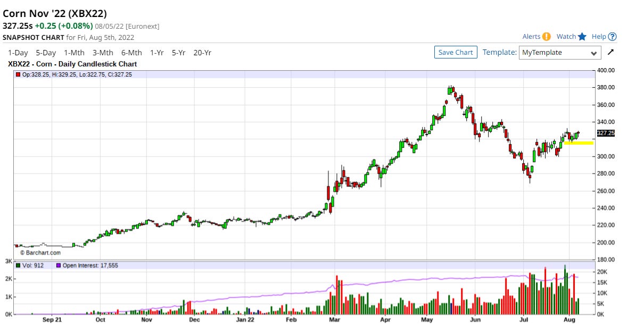Click the +0.25 (+0.08%) price change

point(64,26)
